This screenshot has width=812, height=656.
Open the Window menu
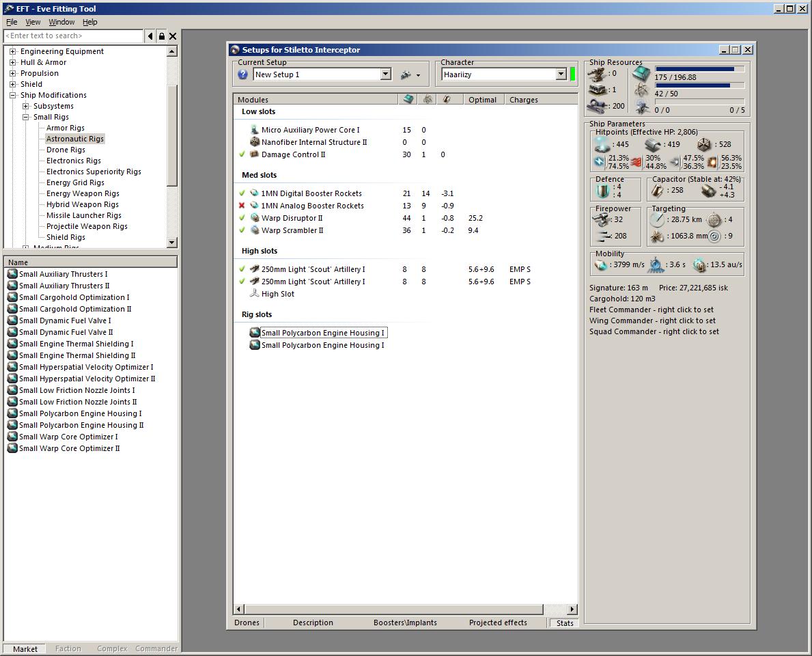tap(61, 22)
